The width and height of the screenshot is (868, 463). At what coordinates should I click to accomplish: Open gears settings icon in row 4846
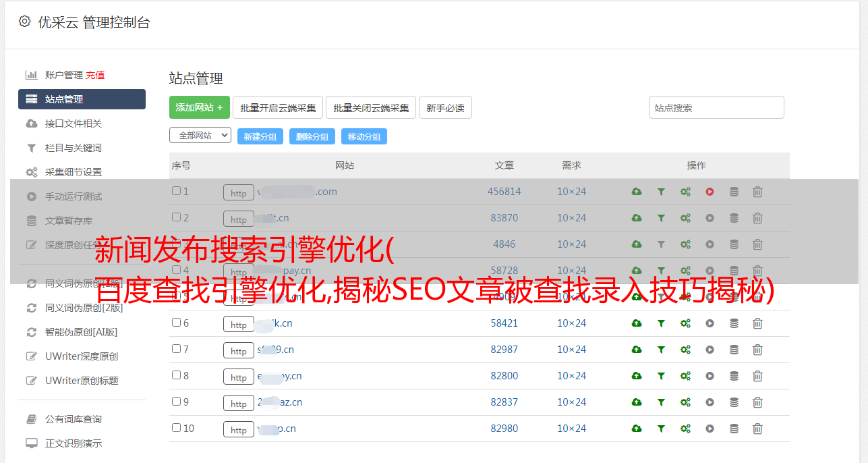[x=685, y=244]
